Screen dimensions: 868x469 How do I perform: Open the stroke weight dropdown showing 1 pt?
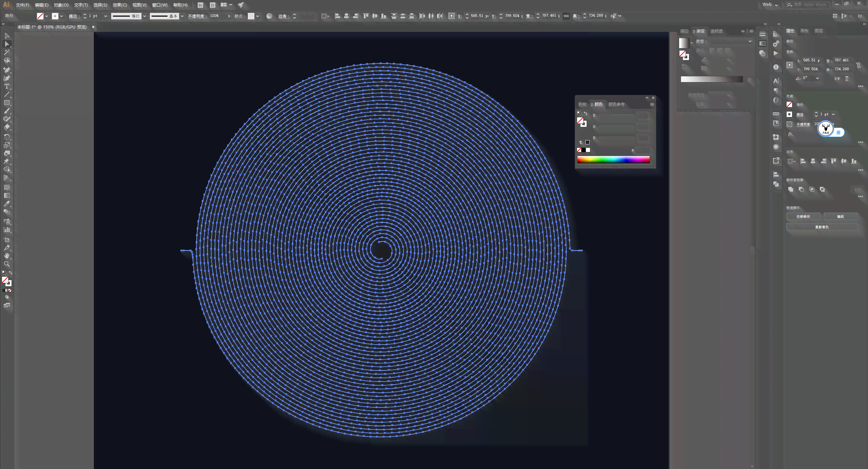point(105,16)
